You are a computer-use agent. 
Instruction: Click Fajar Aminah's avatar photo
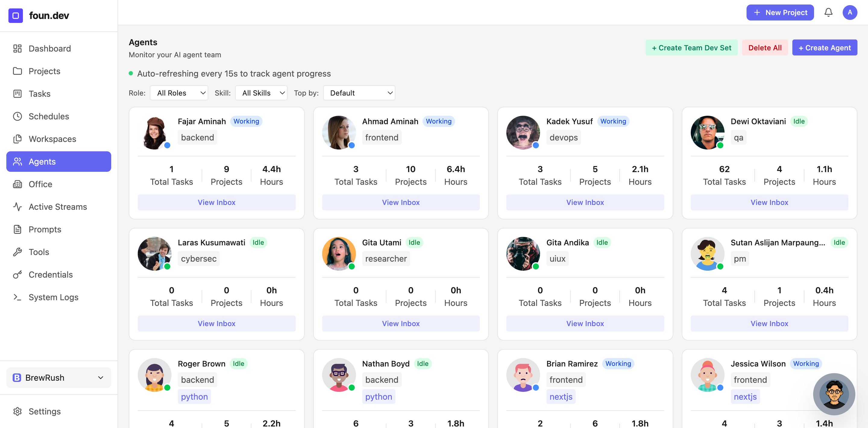click(x=155, y=133)
